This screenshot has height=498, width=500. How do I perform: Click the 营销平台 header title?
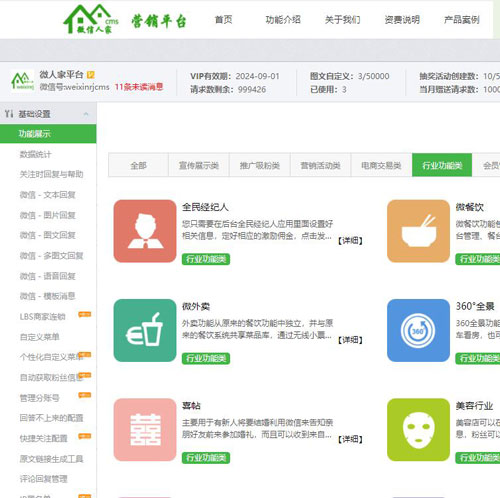[x=159, y=21]
